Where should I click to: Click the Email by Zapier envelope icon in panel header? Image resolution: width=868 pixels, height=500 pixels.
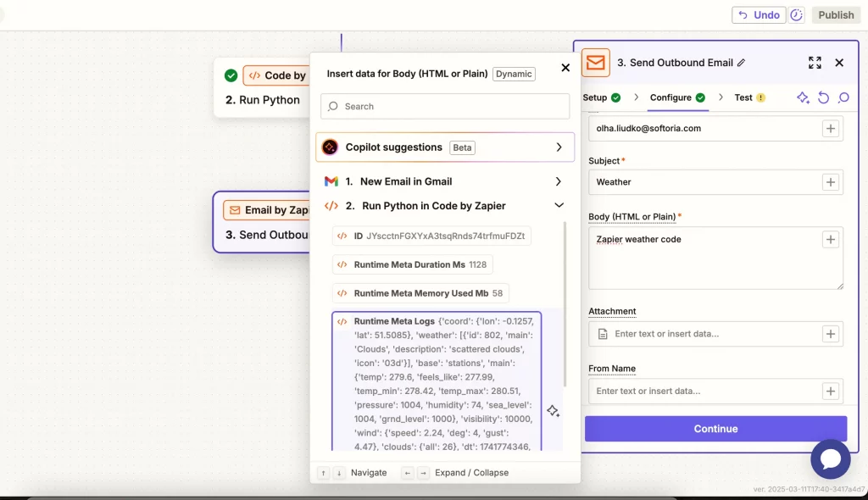tap(596, 63)
